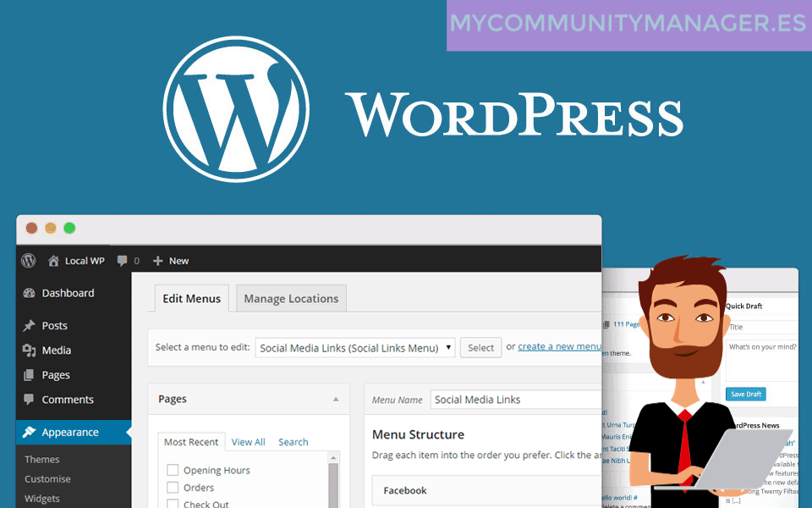Open Posts in the sidebar
Image resolution: width=812 pixels, height=508 pixels.
[x=54, y=325]
